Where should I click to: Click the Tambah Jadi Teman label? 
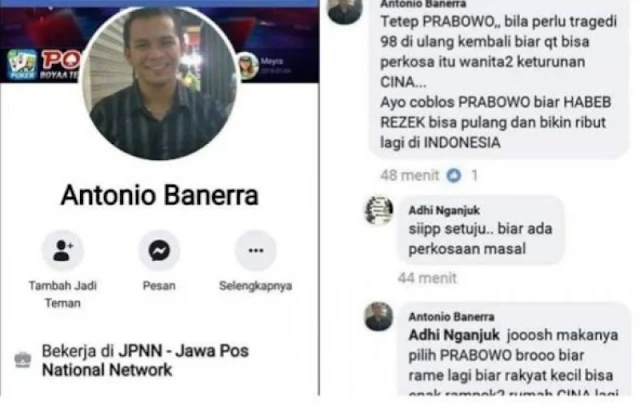click(62, 294)
